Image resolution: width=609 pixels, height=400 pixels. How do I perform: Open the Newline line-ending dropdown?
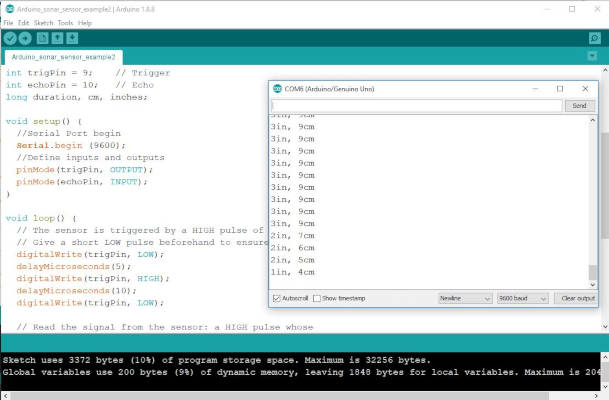tap(465, 298)
